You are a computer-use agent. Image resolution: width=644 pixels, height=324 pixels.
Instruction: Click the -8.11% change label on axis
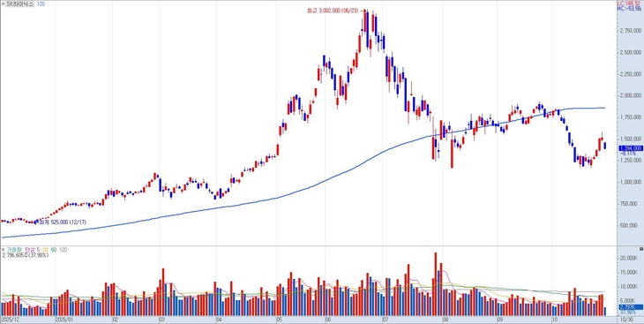pos(627,153)
